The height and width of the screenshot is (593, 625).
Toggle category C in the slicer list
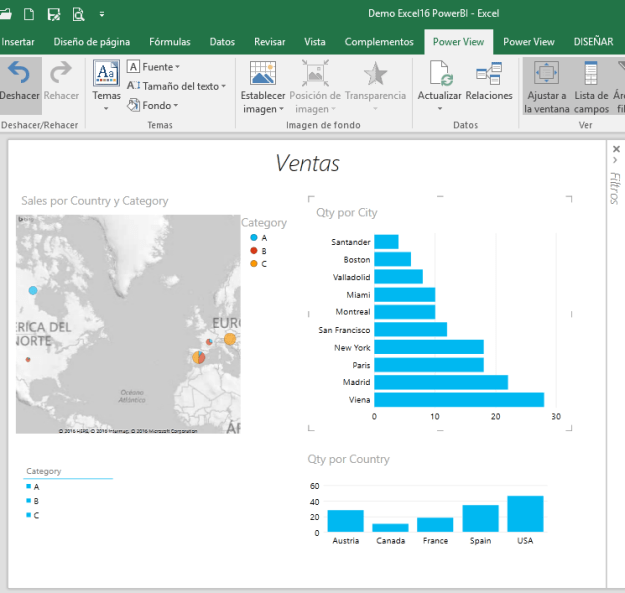[x=36, y=515]
